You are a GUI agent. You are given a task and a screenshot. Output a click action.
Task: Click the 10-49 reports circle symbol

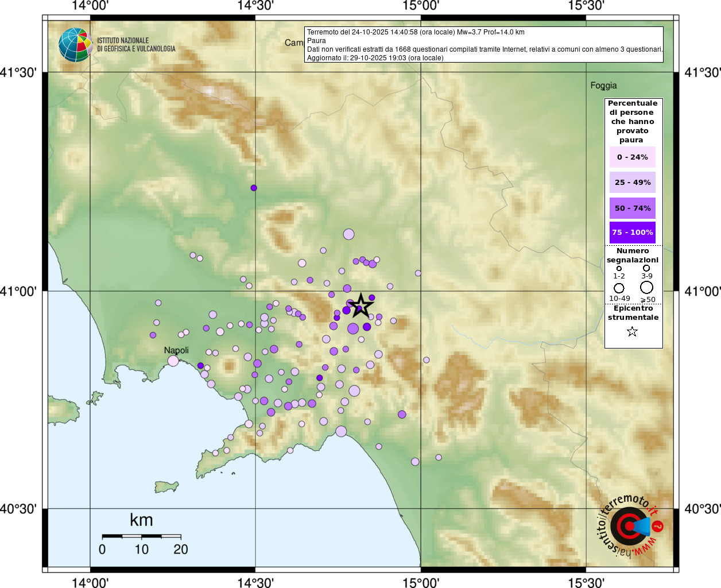[619, 288]
